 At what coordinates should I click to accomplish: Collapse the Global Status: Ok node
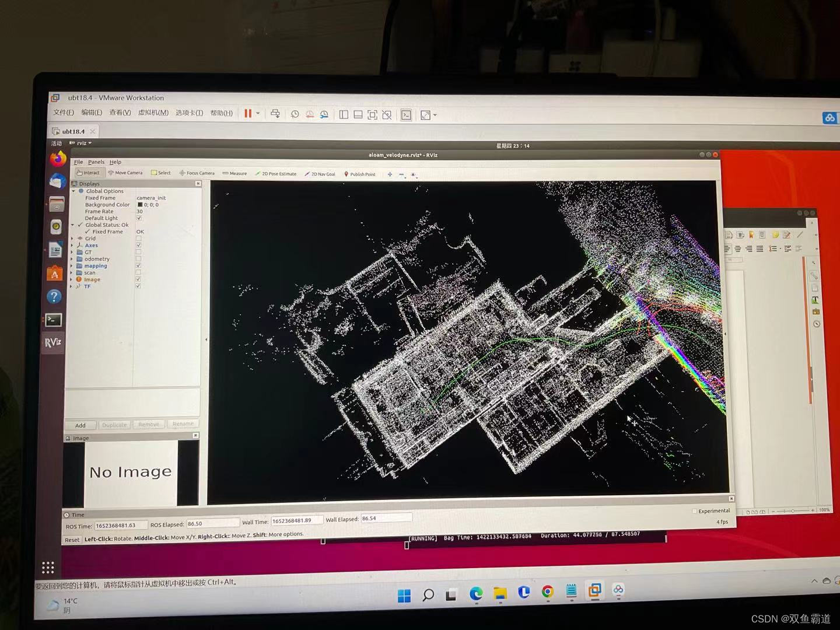73,225
